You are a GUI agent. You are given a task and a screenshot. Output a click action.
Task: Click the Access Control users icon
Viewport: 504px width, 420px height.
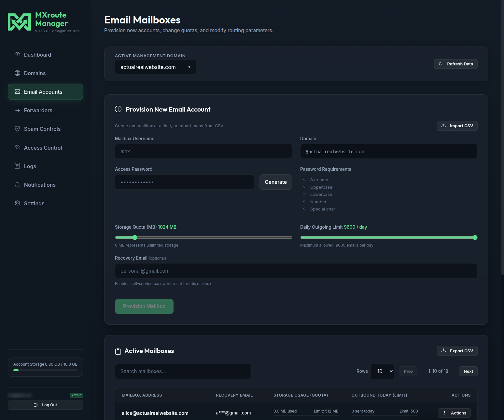pyautogui.click(x=17, y=148)
